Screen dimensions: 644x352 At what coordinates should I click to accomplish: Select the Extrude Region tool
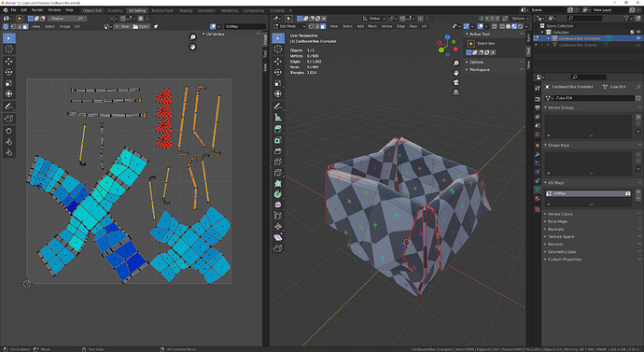[278, 130]
